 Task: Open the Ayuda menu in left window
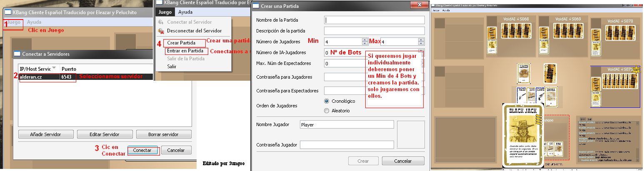(x=34, y=22)
